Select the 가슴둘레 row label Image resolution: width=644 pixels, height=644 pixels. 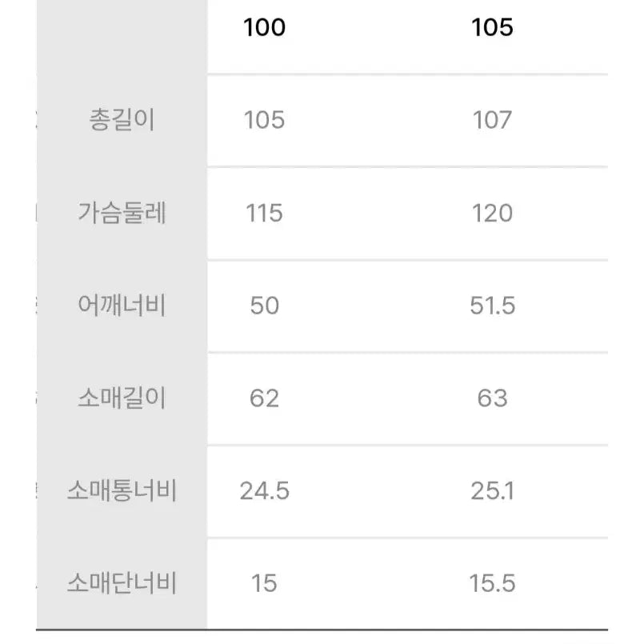[122, 213]
